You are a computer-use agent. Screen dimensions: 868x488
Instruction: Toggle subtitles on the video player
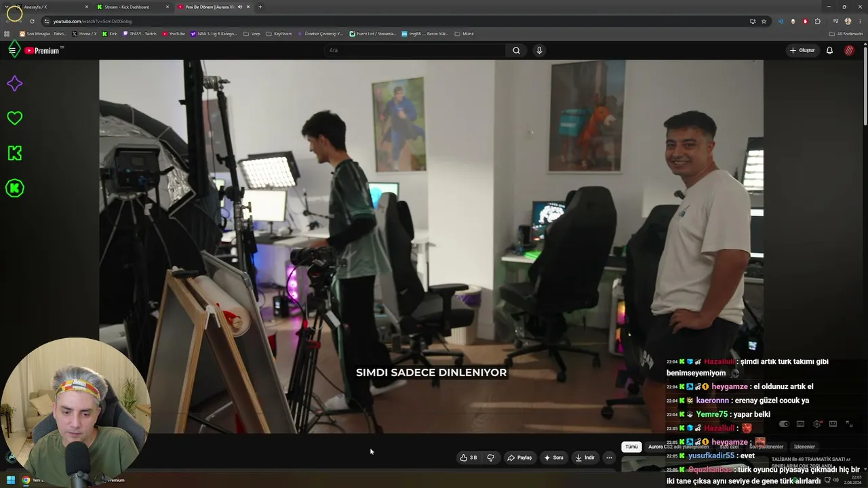pyautogui.click(x=800, y=424)
